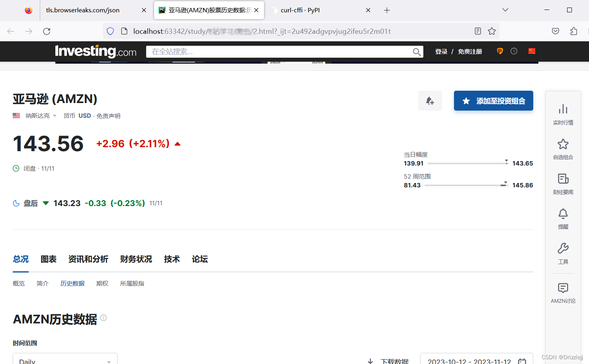Open the Pocket save icon
The height and width of the screenshot is (364, 589).
(x=556, y=31)
